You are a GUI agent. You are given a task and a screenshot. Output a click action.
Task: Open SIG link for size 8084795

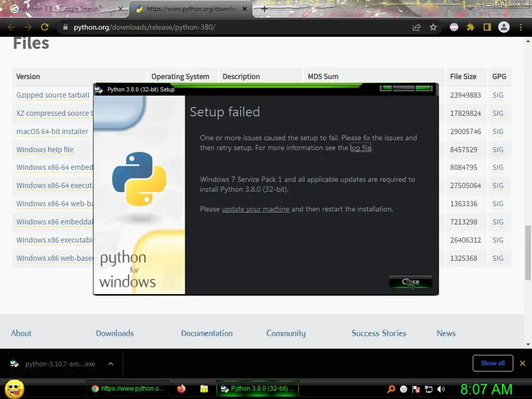click(x=498, y=168)
